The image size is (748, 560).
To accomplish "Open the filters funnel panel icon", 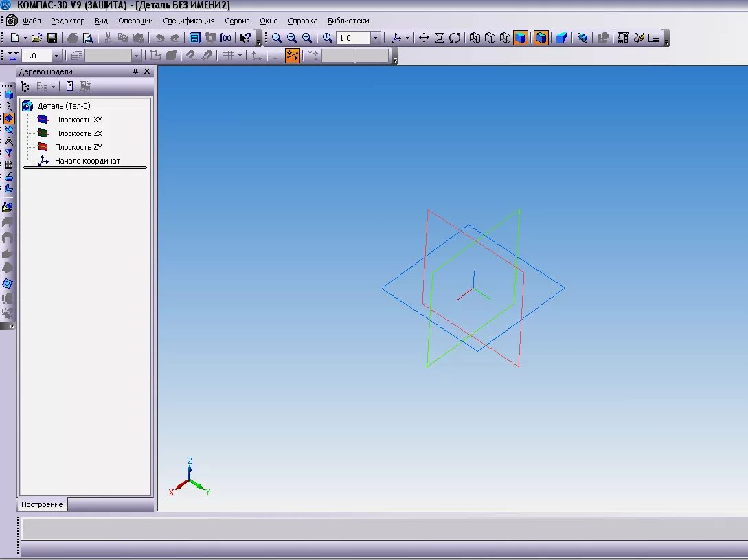I will coord(9,153).
